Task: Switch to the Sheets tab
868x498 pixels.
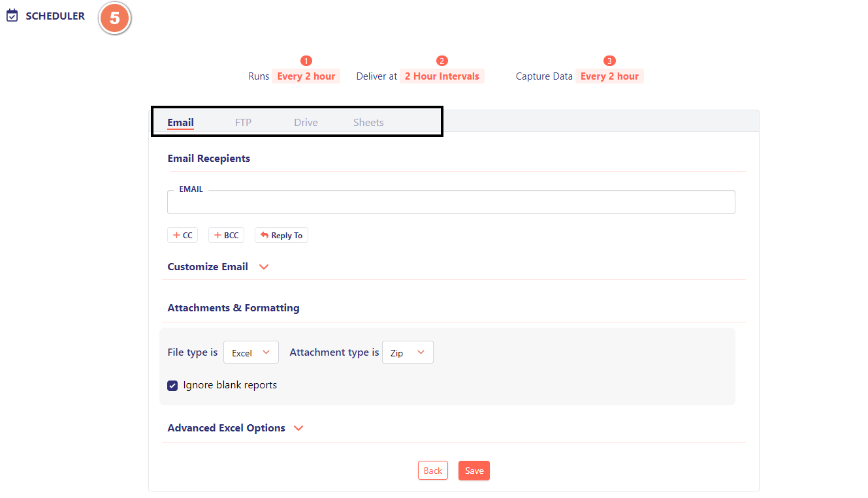Action: (x=368, y=123)
